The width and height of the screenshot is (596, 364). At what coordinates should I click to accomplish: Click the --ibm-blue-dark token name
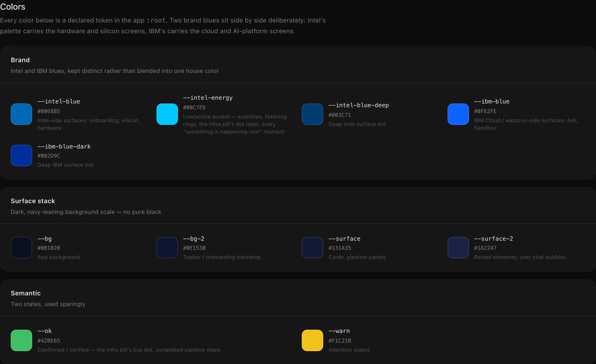pyautogui.click(x=64, y=146)
